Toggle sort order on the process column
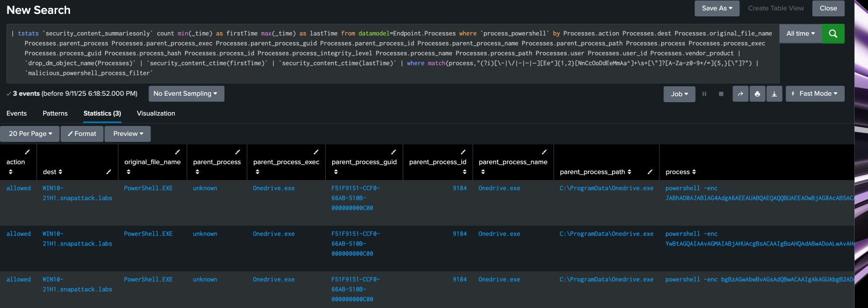The height and width of the screenshot is (308, 868). pyautogui.click(x=694, y=172)
